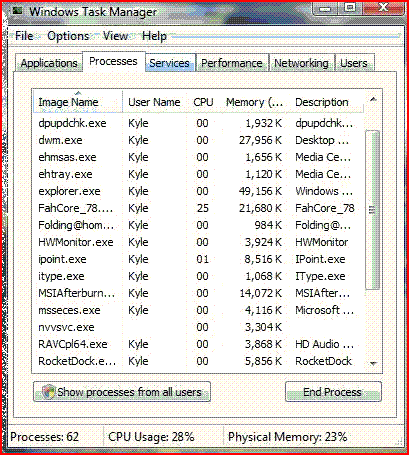Select the nvvsvc.exe process
The width and height of the screenshot is (409, 455).
click(198, 327)
